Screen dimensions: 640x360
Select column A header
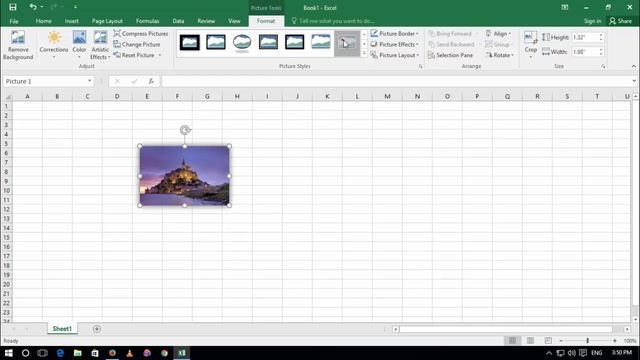[27, 96]
